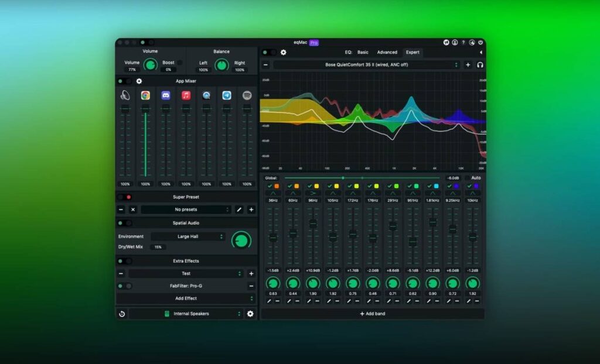Screen dimensions: 600x364
Task: Delete the Bose QuietComfort EQ preset
Action: coord(265,65)
